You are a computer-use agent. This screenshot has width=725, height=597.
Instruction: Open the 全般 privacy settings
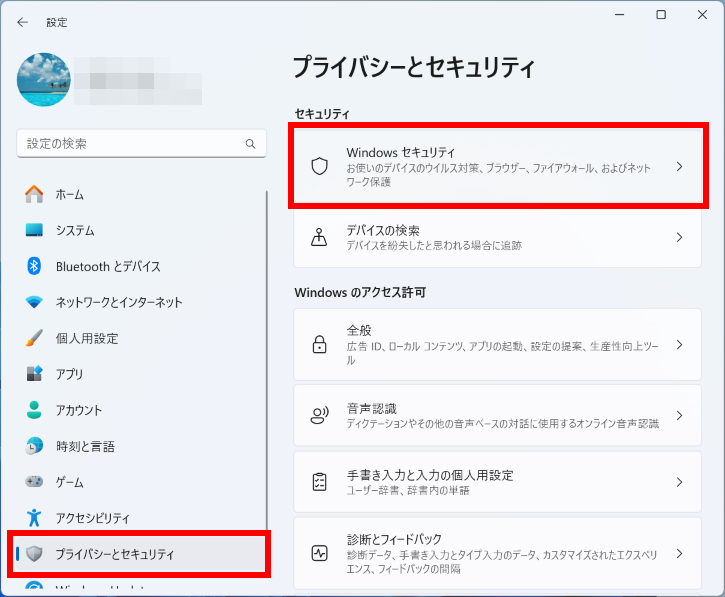coord(498,345)
